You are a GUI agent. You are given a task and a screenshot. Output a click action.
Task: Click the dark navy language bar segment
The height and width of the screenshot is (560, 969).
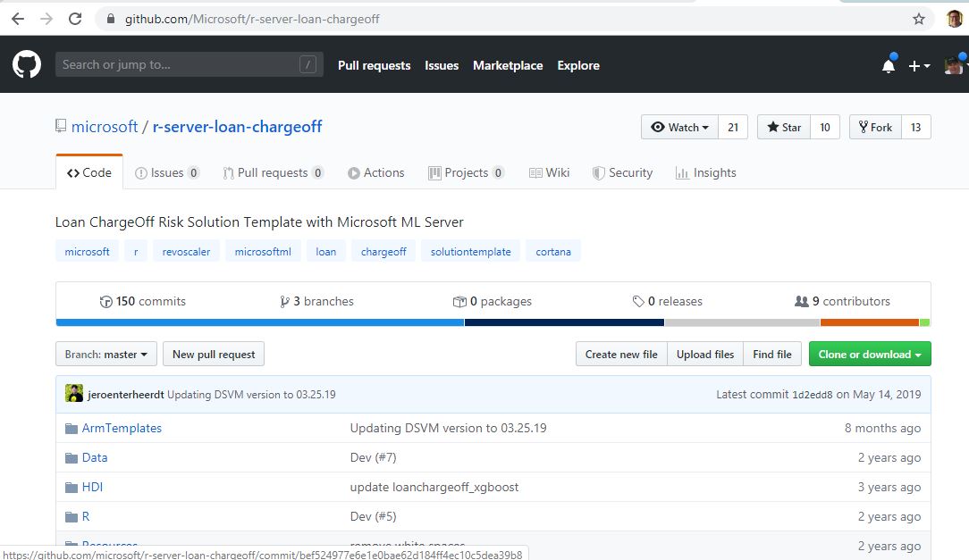tap(564, 322)
